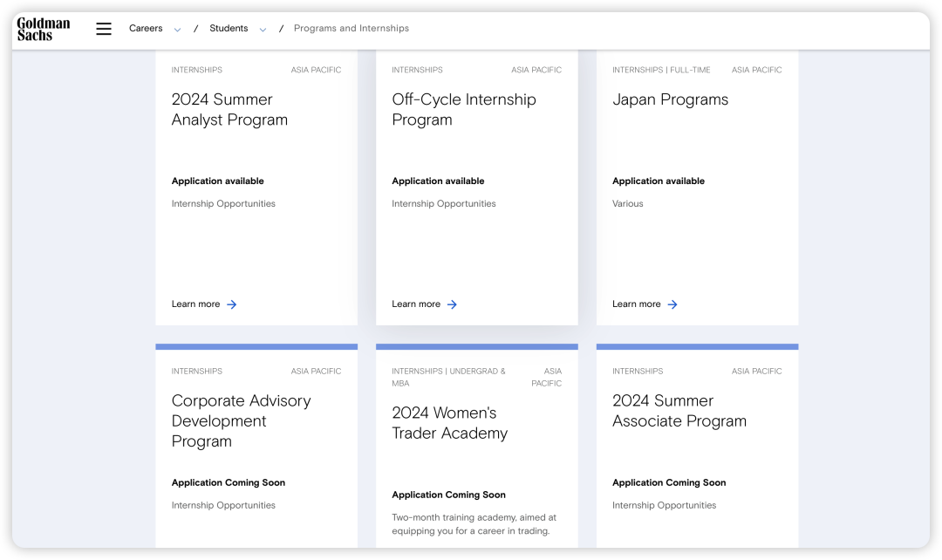Click Application Coming Soon under Women's Trader Academy
This screenshot has width=942, height=560.
click(449, 495)
